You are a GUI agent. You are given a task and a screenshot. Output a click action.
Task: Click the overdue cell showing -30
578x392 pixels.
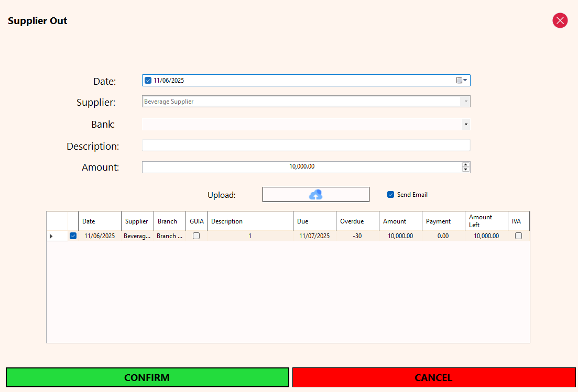point(357,236)
